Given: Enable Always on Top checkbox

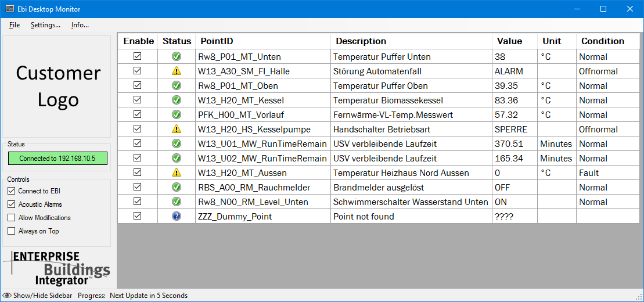Looking at the screenshot, I should 11,231.
